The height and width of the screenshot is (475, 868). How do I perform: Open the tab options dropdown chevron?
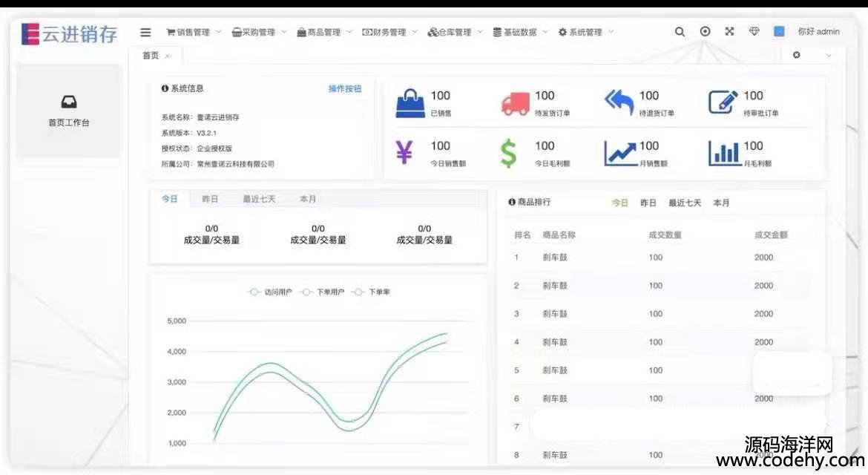tap(828, 56)
